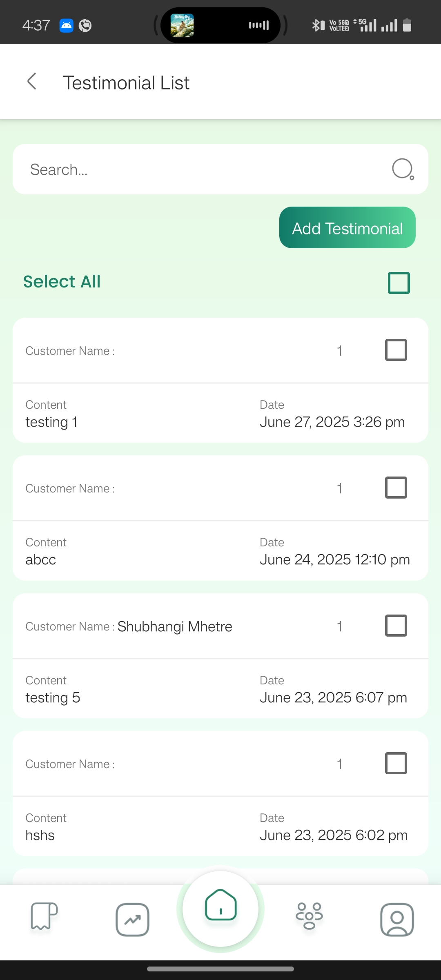Go to Home via center button
441x980 pixels.
pos(220,909)
